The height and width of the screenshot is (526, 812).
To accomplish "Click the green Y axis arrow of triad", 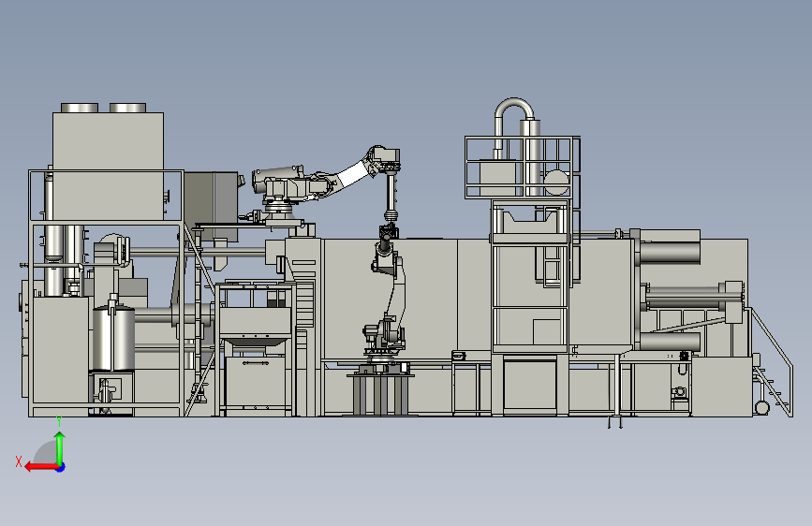I will pyautogui.click(x=60, y=447).
